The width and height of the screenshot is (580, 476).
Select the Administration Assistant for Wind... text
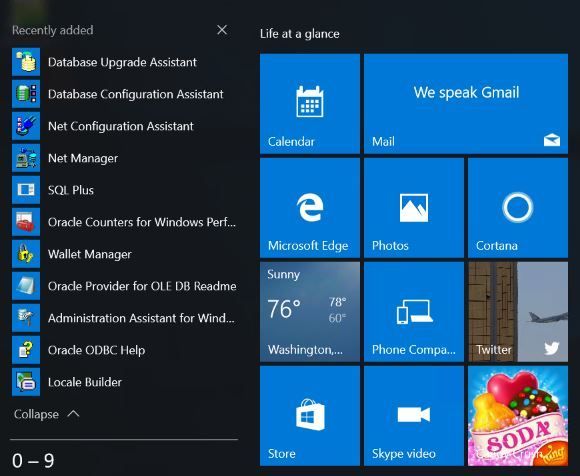point(141,318)
